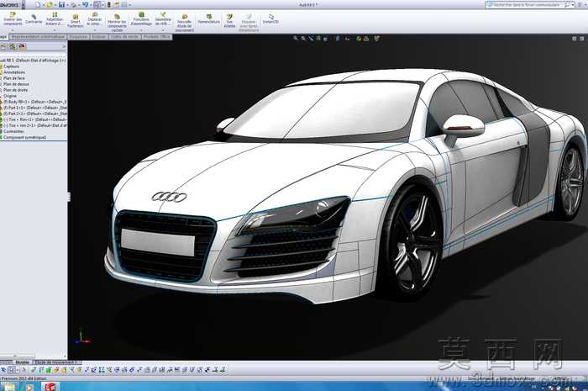Open the PropertyManager tab icon

click(x=13, y=47)
